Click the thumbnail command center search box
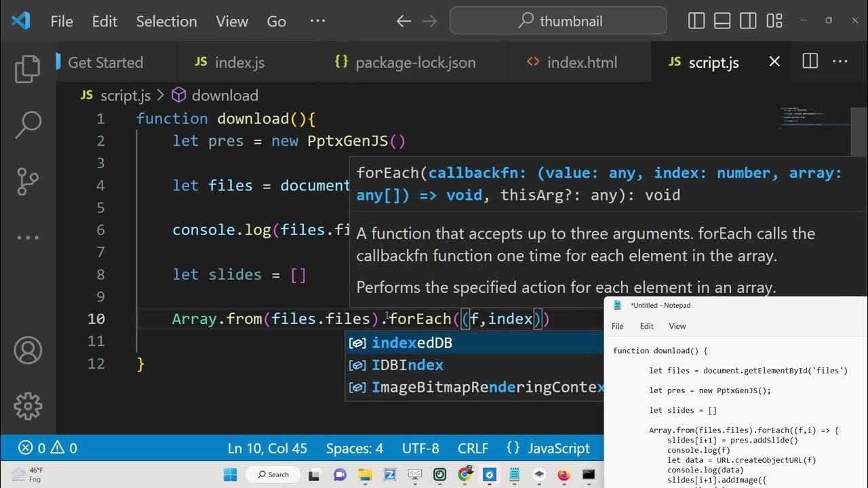Image resolution: width=868 pixels, height=488 pixels. click(x=558, y=21)
